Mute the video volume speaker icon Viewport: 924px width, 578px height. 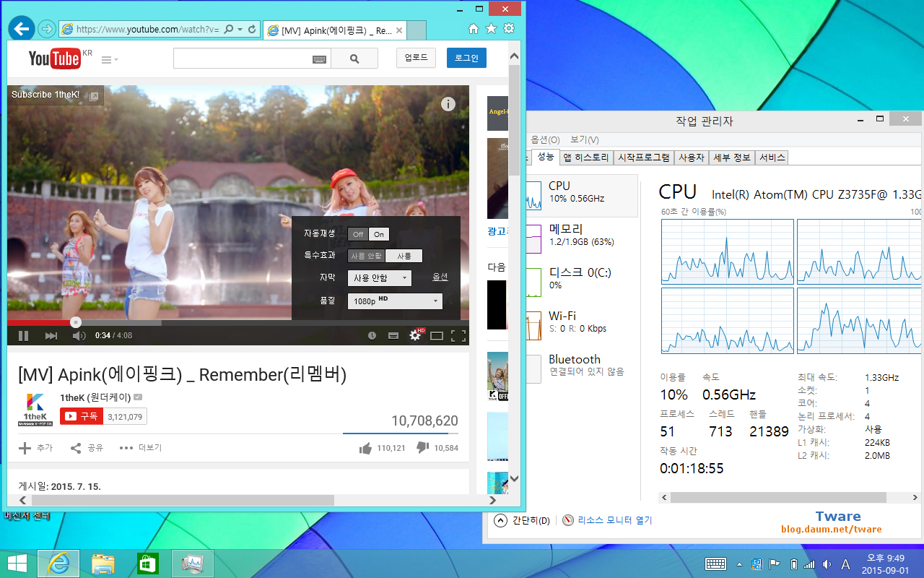[x=79, y=335]
